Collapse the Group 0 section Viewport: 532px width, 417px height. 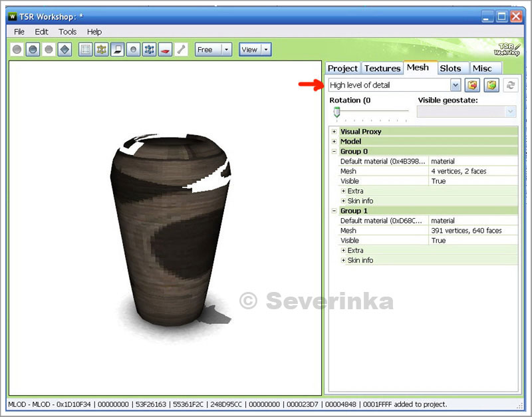click(334, 152)
